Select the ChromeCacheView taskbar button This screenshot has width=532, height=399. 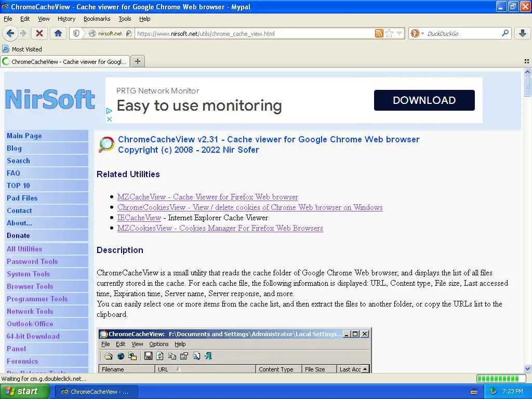pyautogui.click(x=96, y=392)
